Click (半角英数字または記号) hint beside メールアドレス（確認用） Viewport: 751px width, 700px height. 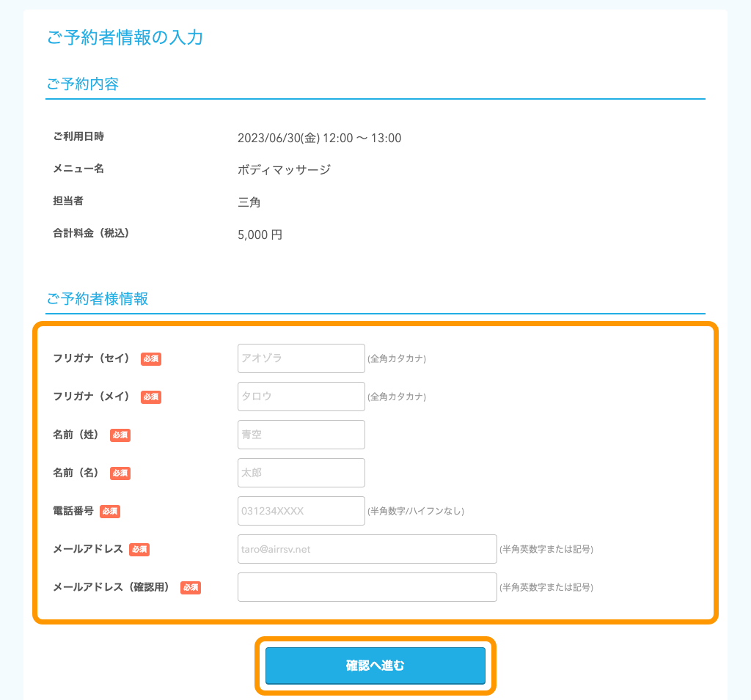point(546,587)
